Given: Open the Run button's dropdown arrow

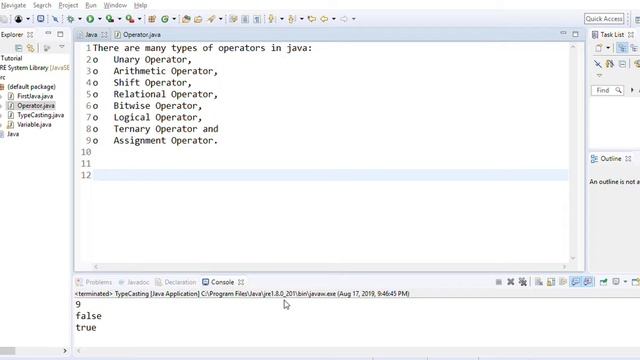Looking at the screenshot, I should [x=99, y=19].
